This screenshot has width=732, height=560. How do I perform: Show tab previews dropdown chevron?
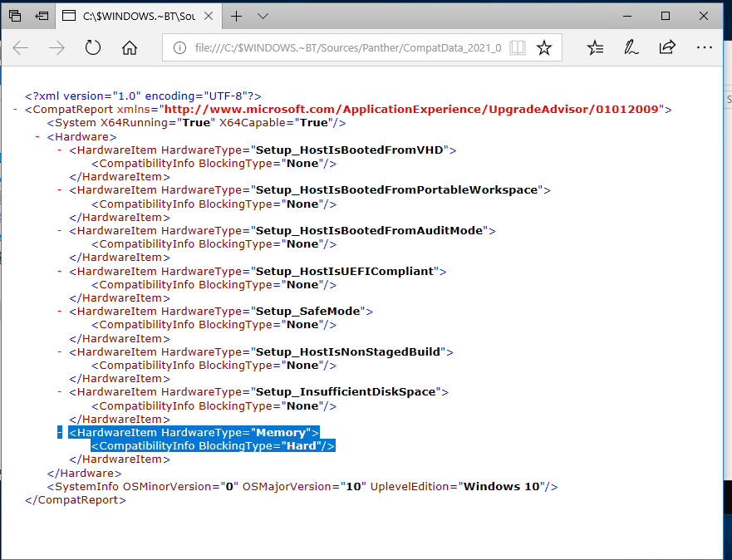263,17
